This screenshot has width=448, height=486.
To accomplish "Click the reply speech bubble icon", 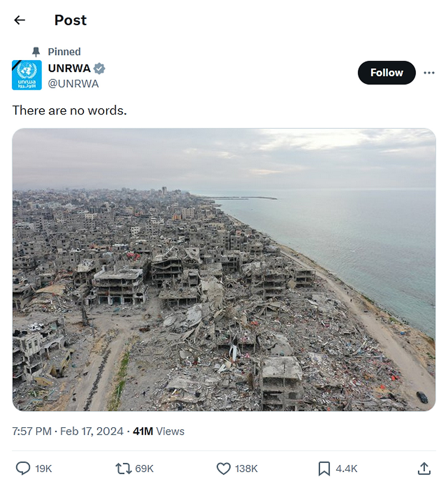I will [x=23, y=468].
